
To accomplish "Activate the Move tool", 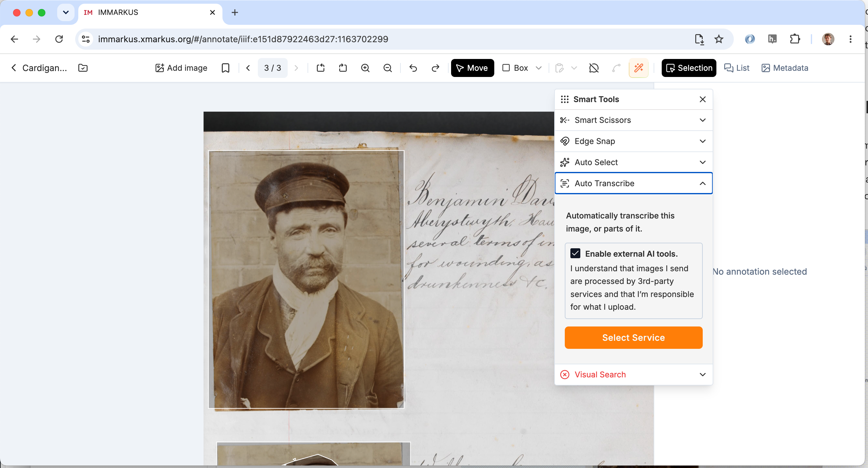I will 473,68.
